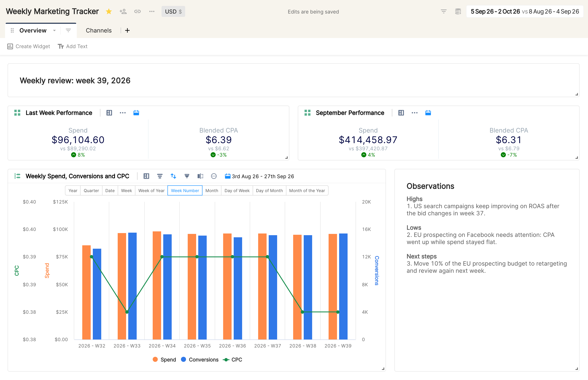Viewport: 588px width, 380px height.
Task: Toggle Conversions series in chart legend
Action: [x=200, y=360]
